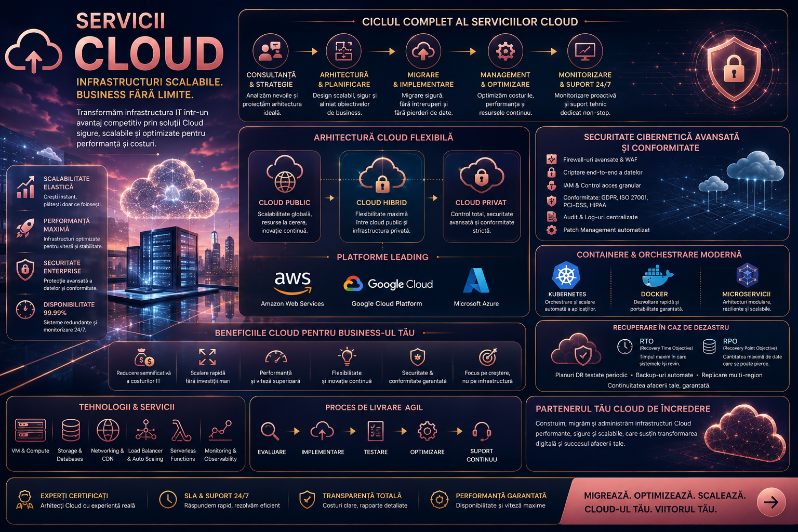This screenshot has height=532, width=798.
Task: Click the large glowing shield padlock emblem
Action: [x=734, y=68]
